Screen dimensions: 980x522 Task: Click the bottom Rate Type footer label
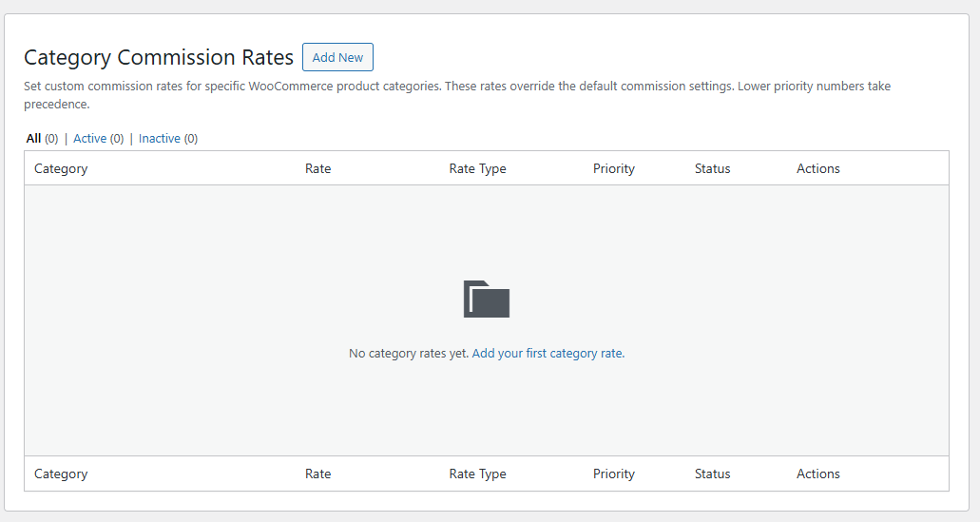pyautogui.click(x=477, y=474)
